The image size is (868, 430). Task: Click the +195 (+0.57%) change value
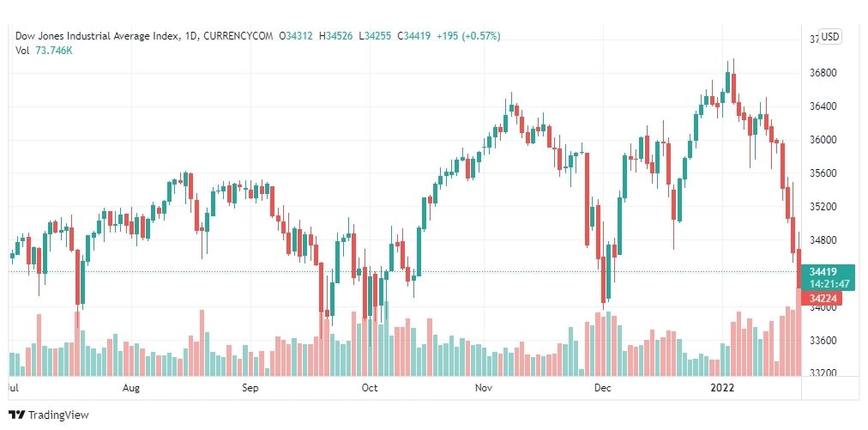(x=468, y=36)
